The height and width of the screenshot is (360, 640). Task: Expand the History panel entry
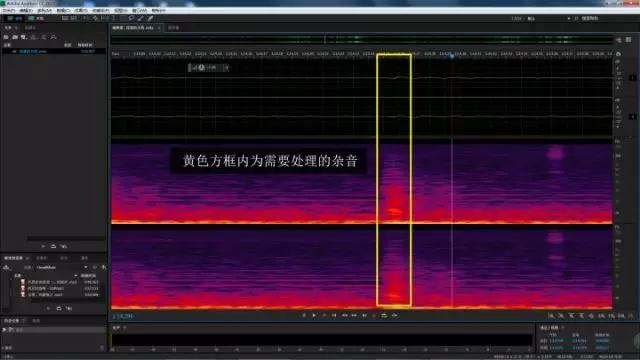[4, 329]
